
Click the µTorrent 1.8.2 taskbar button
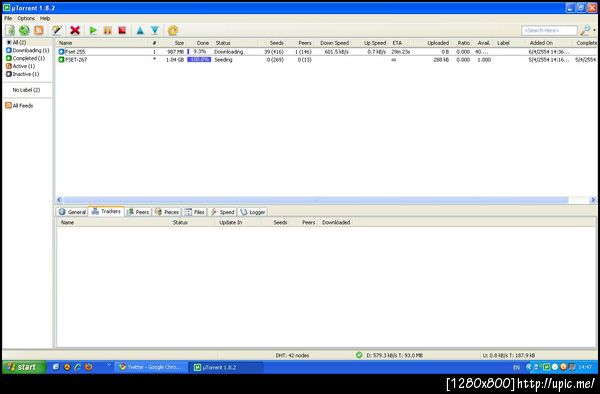click(227, 367)
